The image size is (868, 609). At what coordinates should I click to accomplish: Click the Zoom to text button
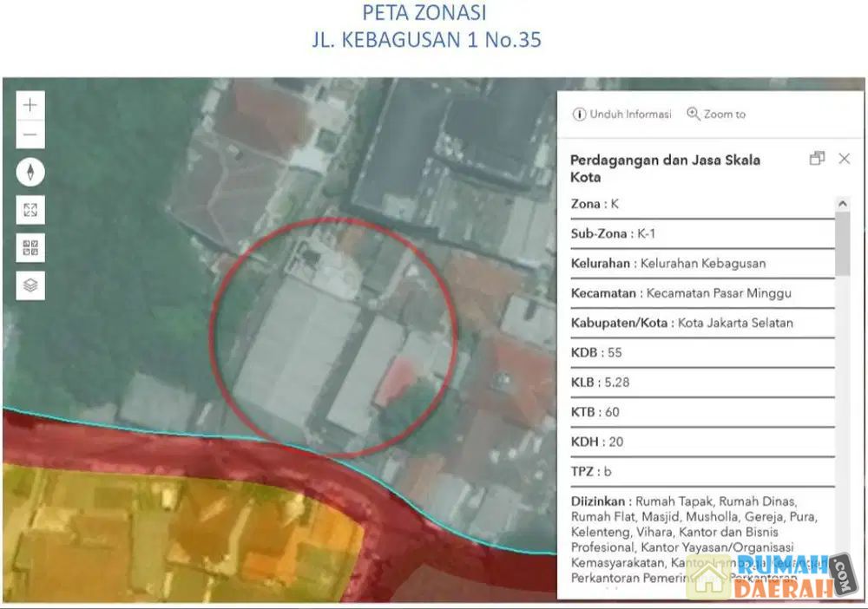click(725, 114)
